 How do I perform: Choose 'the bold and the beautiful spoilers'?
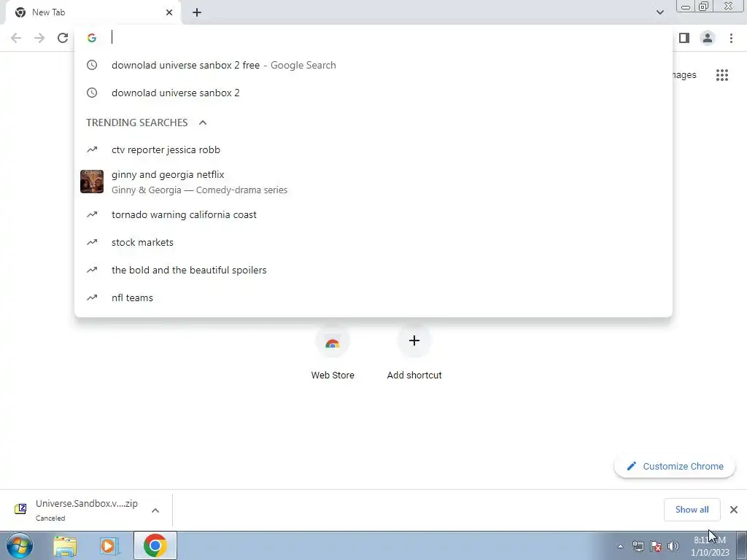tap(373, 270)
